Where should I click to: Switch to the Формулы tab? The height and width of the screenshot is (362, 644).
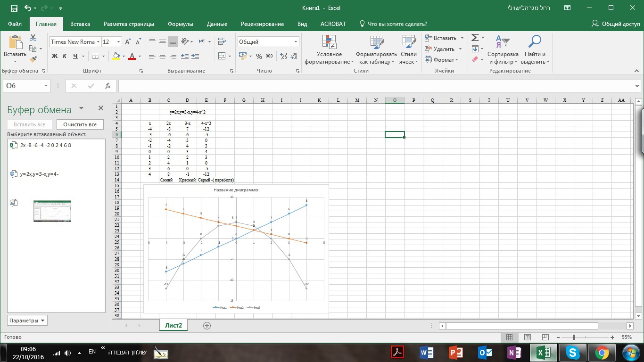tap(181, 24)
